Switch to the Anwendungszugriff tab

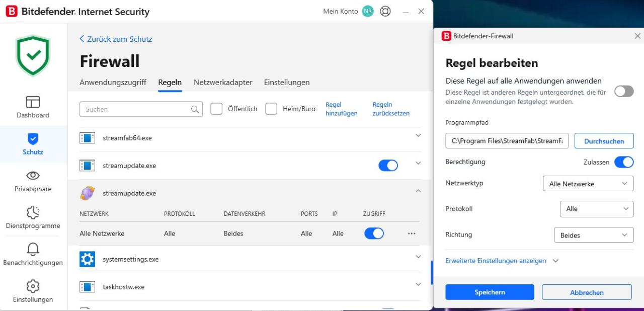point(113,82)
